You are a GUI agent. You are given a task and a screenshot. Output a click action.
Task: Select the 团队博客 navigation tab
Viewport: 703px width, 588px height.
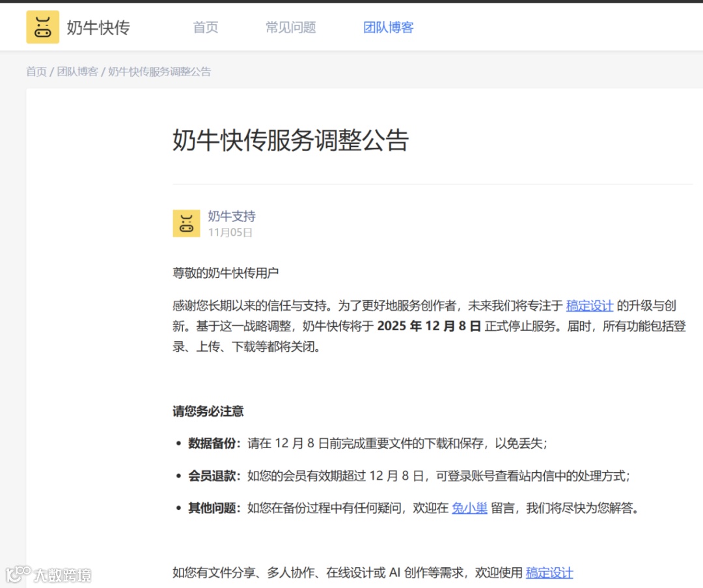388,27
